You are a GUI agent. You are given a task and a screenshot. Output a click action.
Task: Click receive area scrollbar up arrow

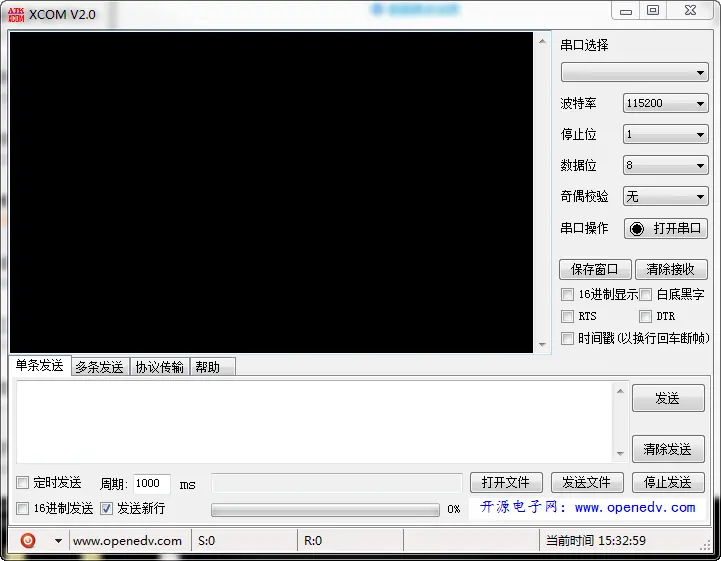pos(543,41)
